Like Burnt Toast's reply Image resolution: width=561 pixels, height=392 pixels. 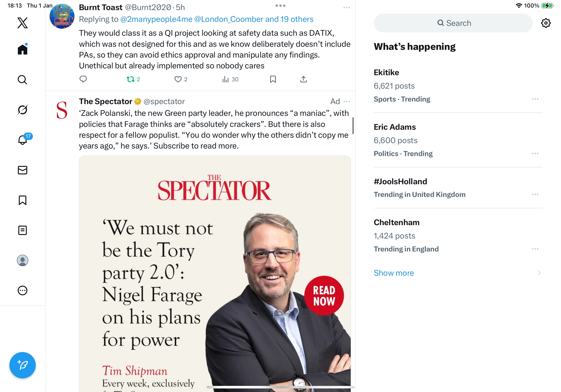[178, 79]
